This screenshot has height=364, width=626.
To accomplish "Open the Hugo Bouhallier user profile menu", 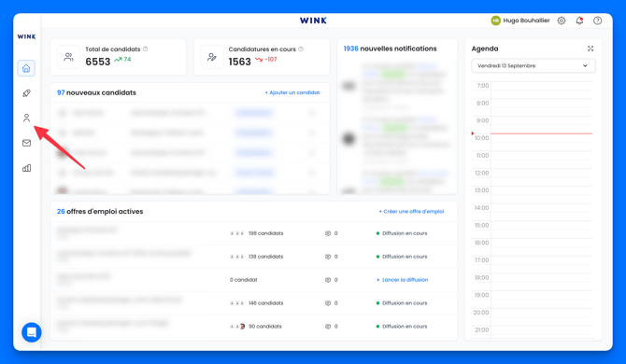I will pos(520,21).
